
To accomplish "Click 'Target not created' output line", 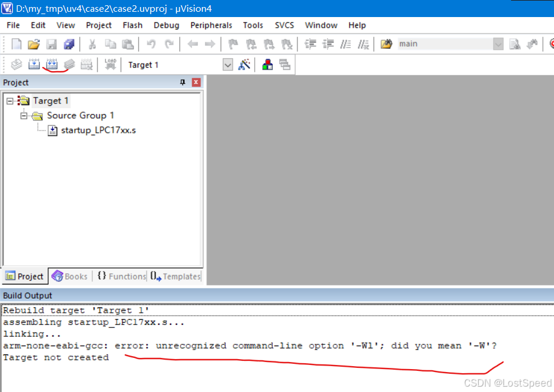I will pyautogui.click(x=56, y=357).
